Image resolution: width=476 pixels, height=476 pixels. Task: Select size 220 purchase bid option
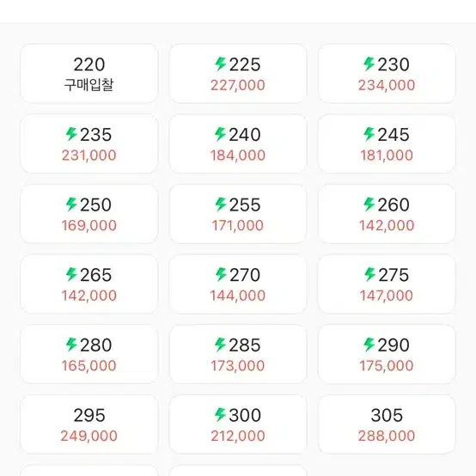89,74
